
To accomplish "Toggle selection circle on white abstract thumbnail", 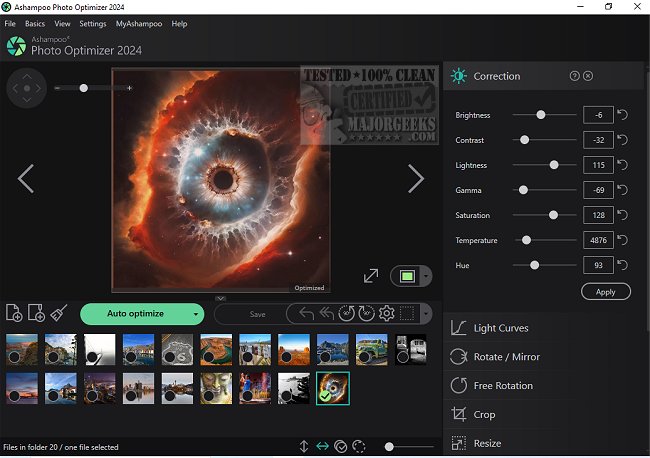I will (x=92, y=357).
